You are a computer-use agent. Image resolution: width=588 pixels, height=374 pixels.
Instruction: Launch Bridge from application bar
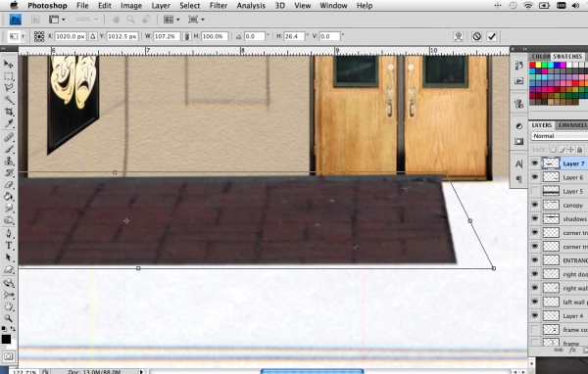click(x=35, y=20)
